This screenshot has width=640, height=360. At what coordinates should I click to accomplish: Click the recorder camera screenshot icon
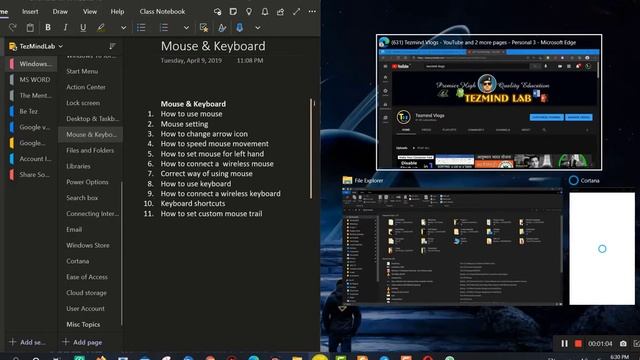(x=623, y=344)
